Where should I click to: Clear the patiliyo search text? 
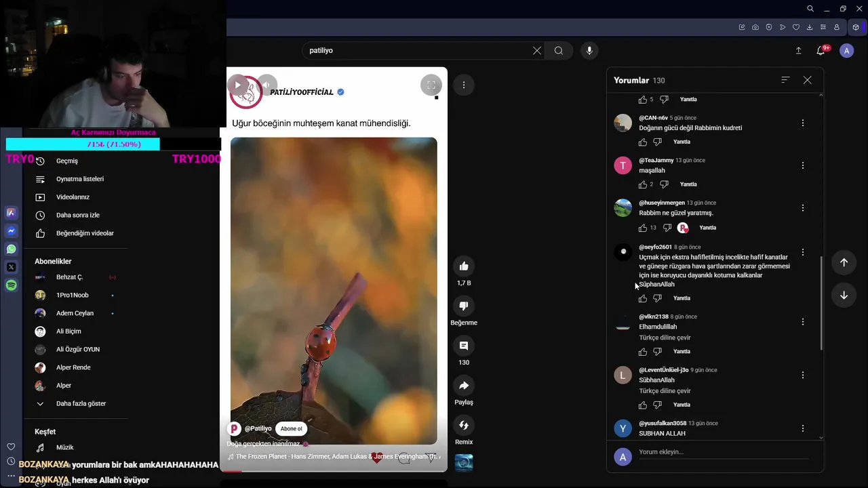coord(537,50)
